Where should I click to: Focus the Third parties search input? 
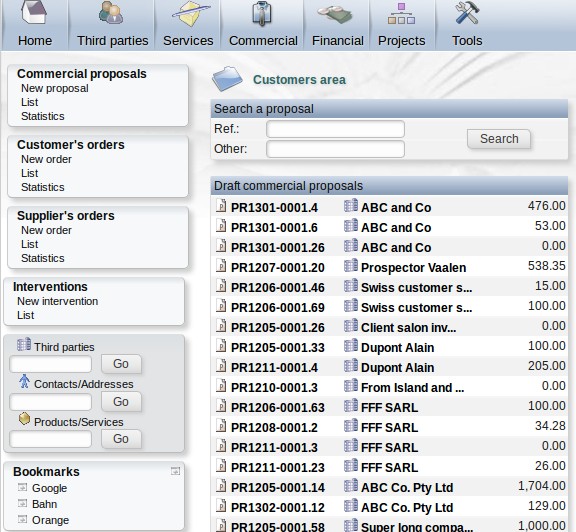point(51,364)
